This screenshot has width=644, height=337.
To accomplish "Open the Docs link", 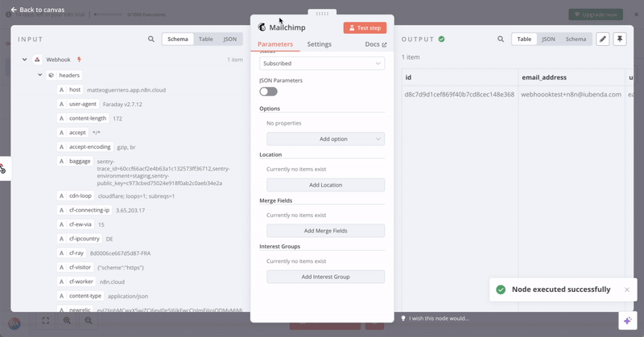I will pos(375,44).
